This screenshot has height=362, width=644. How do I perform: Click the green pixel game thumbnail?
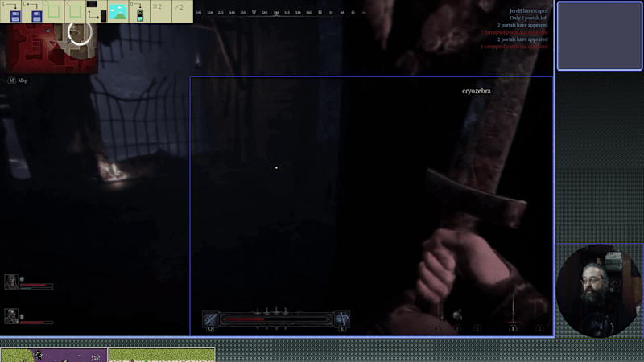pos(162,355)
